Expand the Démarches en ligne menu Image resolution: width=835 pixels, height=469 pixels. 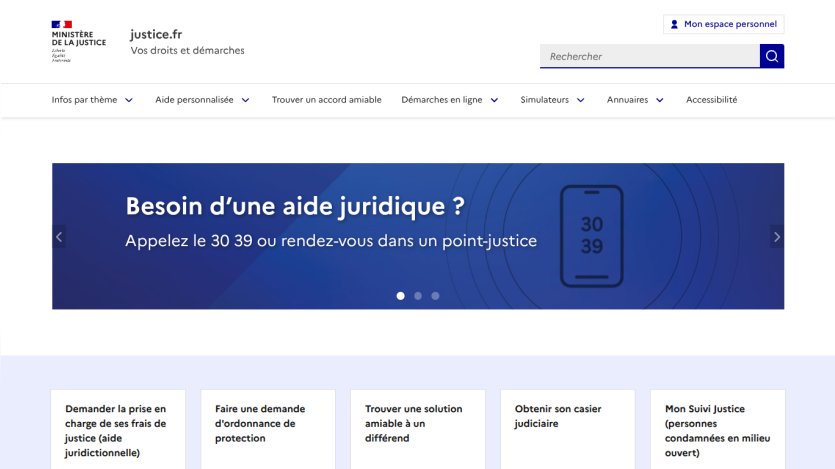tap(449, 100)
